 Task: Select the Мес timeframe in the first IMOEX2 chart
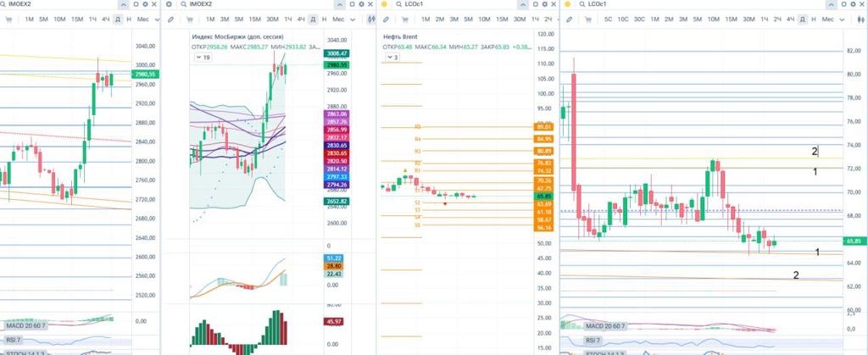[x=142, y=19]
